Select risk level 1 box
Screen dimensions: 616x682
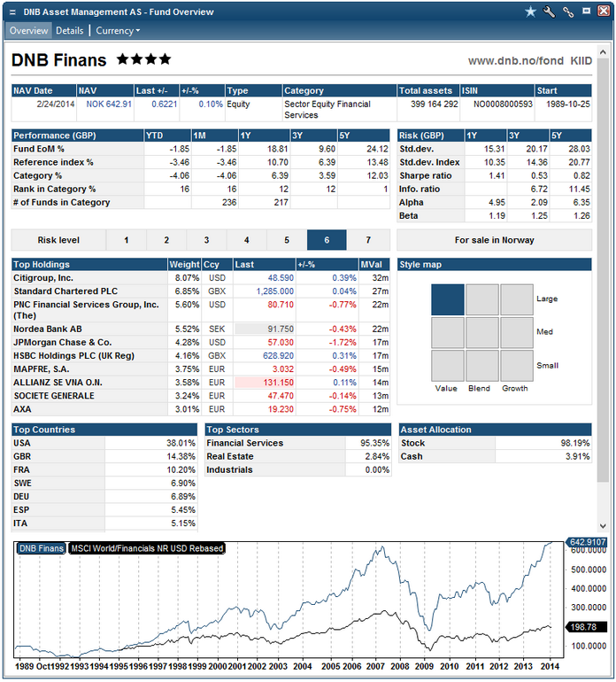click(126, 240)
